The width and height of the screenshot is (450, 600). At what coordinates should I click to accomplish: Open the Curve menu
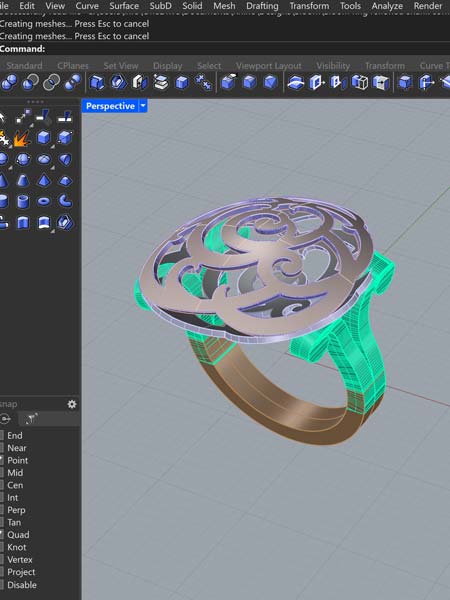tap(87, 6)
